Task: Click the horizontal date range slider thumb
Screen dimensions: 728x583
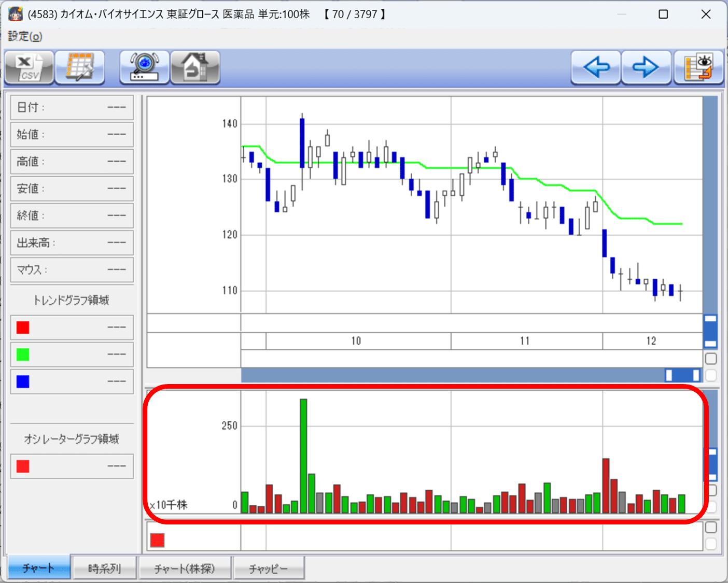Action: [682, 375]
